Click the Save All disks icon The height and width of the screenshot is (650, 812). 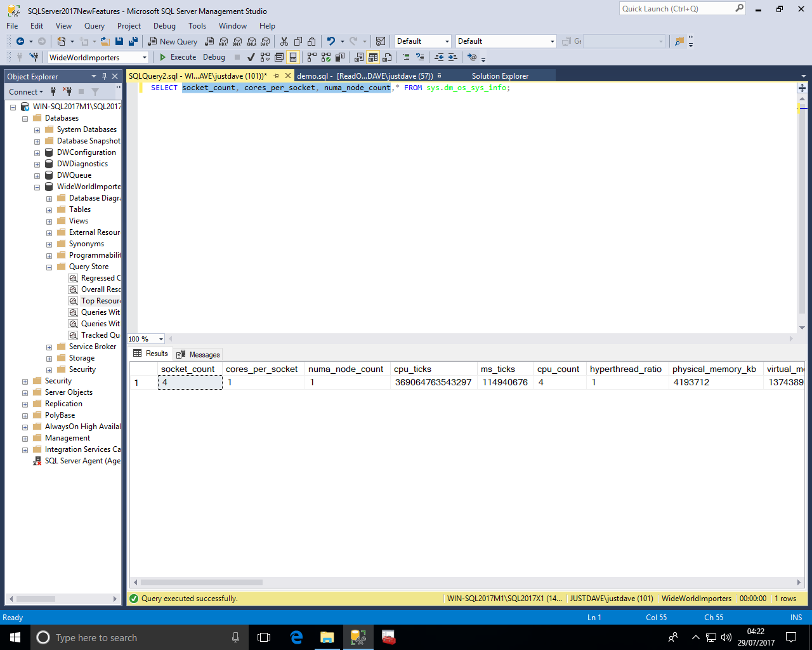tap(133, 41)
